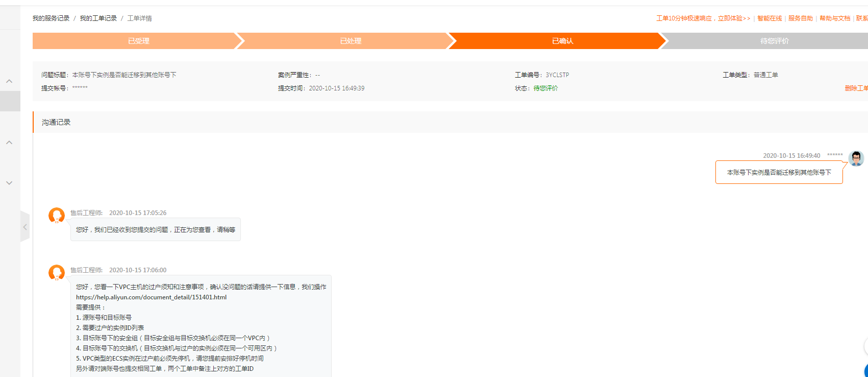Select the 已确认 progress step
Screen dimensions: 868x377
click(x=562, y=41)
